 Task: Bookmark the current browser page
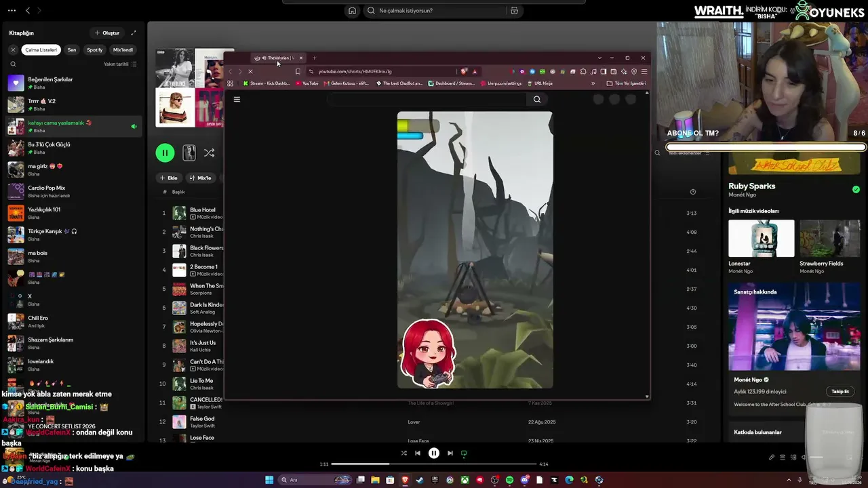click(x=298, y=71)
